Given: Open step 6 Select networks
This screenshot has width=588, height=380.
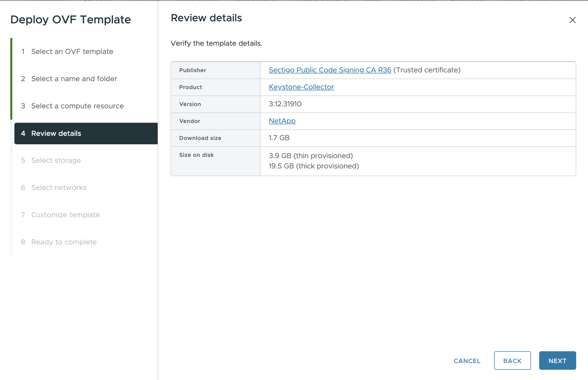Looking at the screenshot, I should pyautogui.click(x=59, y=187).
